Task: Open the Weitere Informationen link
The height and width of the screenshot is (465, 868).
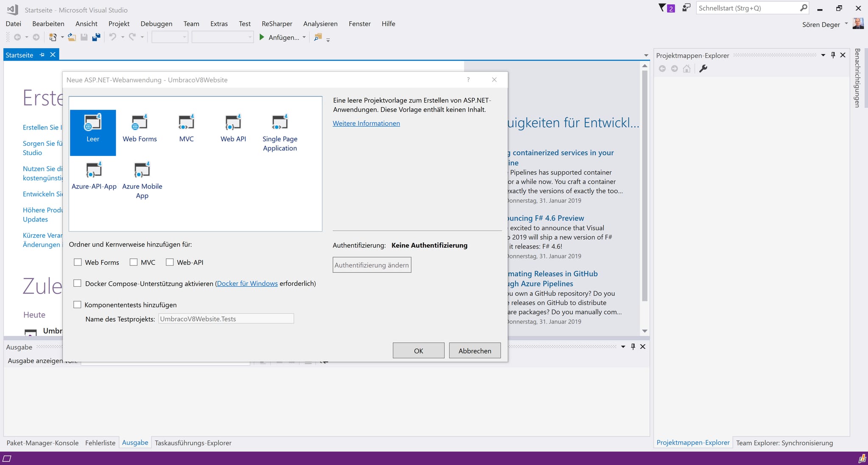Action: pyautogui.click(x=366, y=123)
